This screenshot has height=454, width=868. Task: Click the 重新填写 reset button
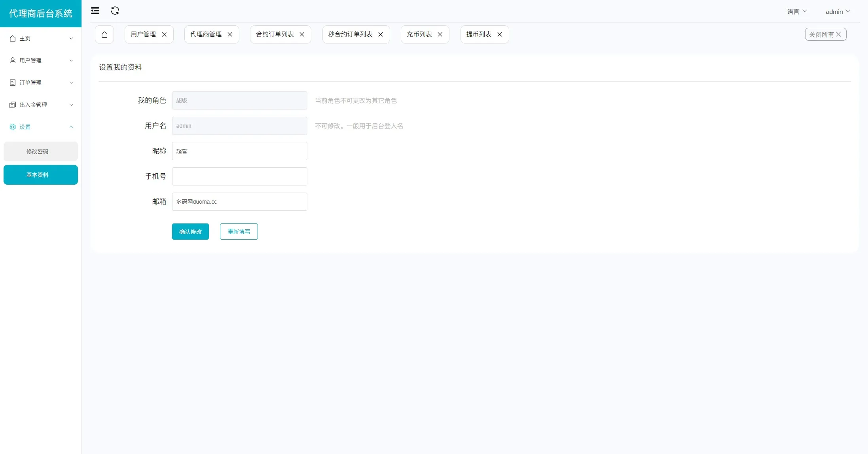pyautogui.click(x=239, y=232)
